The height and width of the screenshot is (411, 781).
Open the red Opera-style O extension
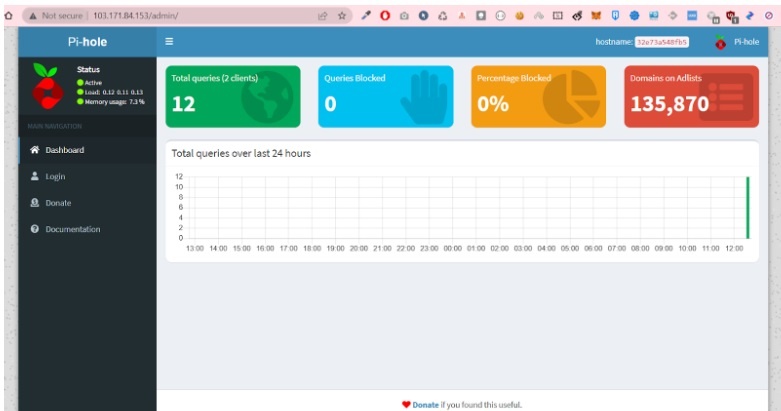pos(385,15)
